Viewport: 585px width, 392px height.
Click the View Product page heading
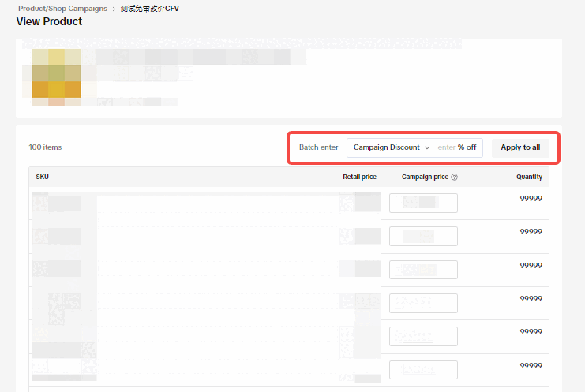pos(49,22)
